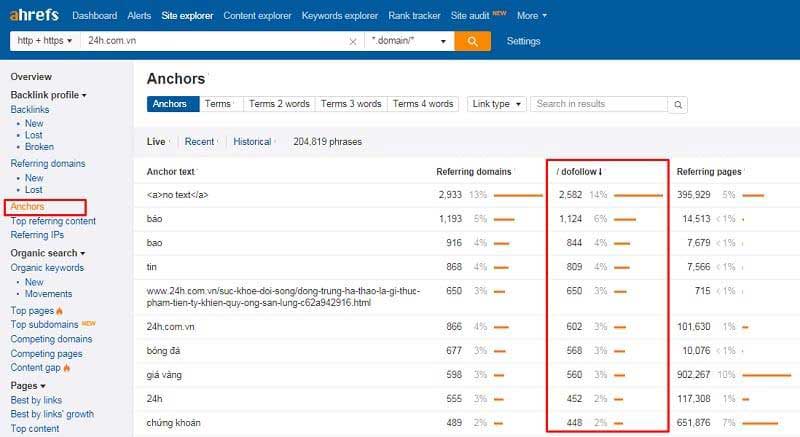Click orange bar in first Referring domains row
This screenshot has height=437, width=800.
coord(516,195)
